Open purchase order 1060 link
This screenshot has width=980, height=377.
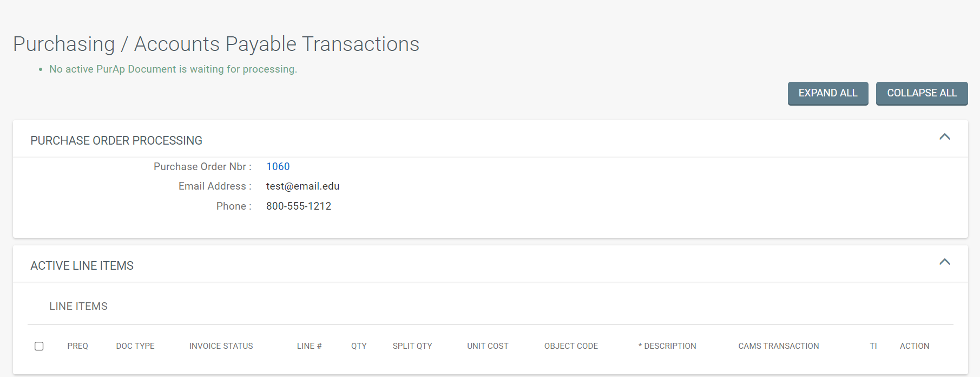point(278,167)
